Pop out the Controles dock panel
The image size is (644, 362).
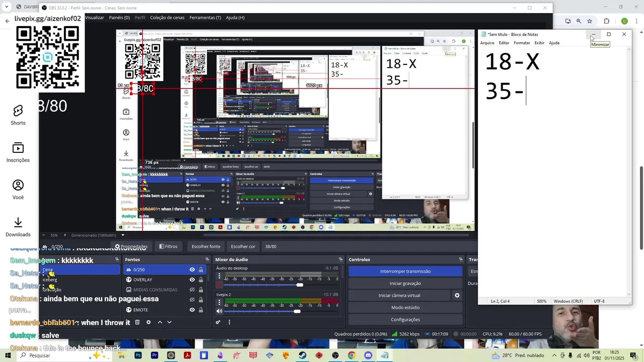point(460,259)
